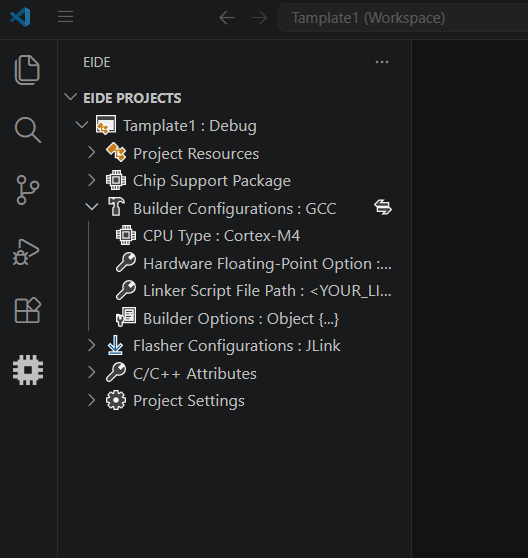Click the Tamplate1 (Workspace) command search box

point(403,17)
